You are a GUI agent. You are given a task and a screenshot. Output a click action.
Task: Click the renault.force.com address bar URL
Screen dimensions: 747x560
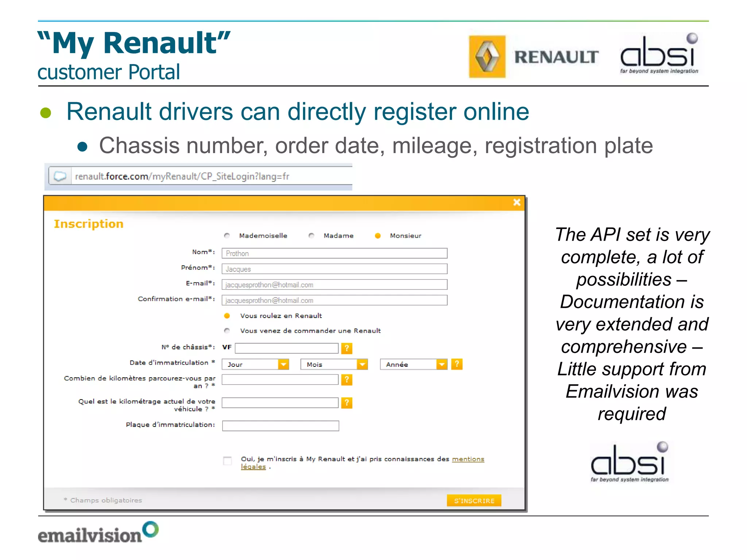[x=182, y=176]
